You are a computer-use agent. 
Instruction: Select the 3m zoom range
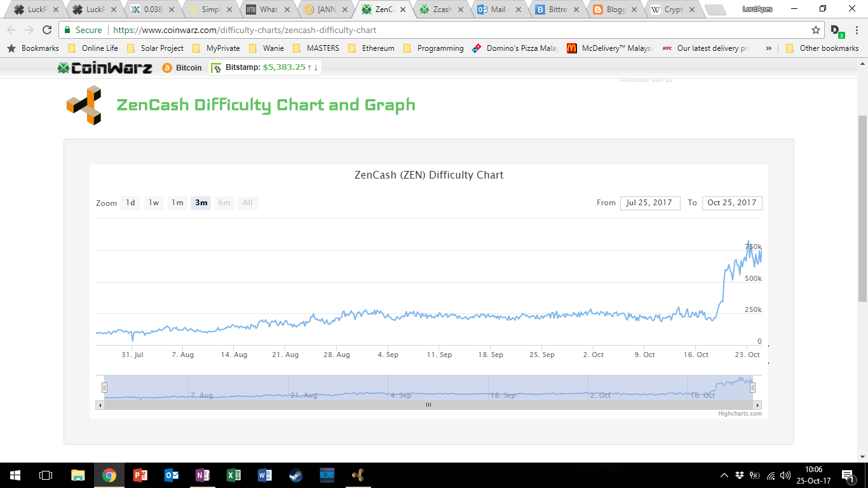(x=201, y=203)
